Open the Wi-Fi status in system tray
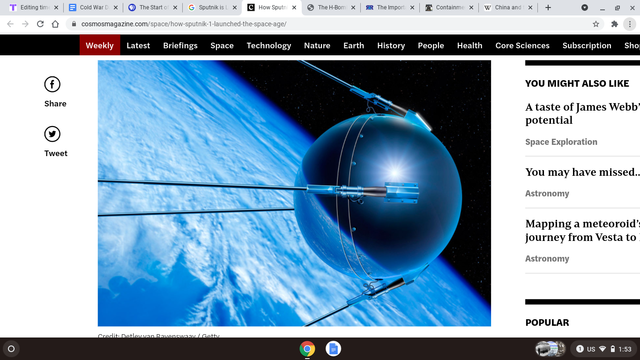 click(602, 349)
